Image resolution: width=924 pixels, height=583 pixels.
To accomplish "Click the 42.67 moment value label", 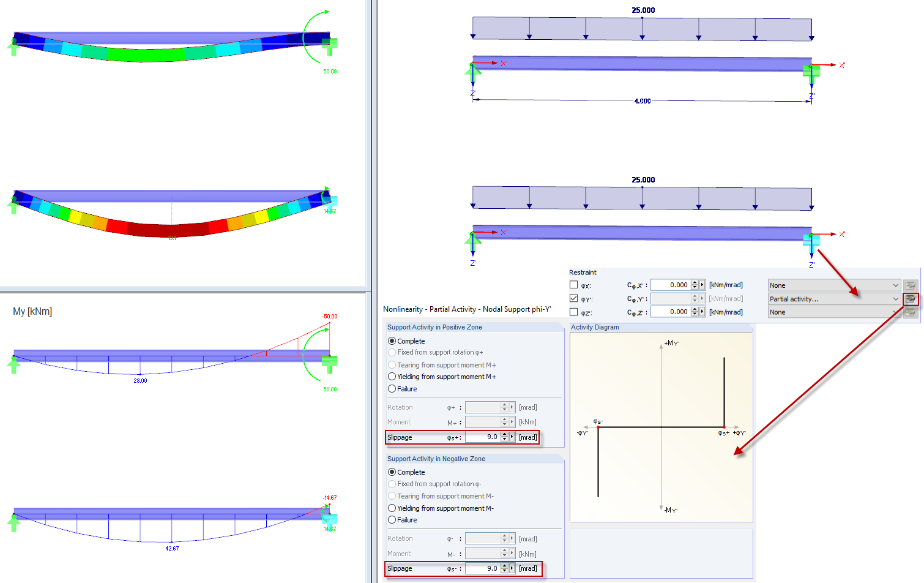I will click(x=172, y=549).
